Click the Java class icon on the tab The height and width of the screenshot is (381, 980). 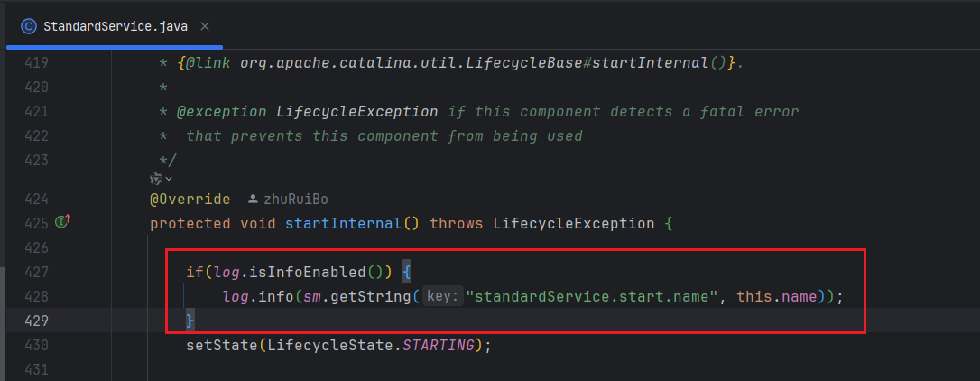pyautogui.click(x=28, y=26)
